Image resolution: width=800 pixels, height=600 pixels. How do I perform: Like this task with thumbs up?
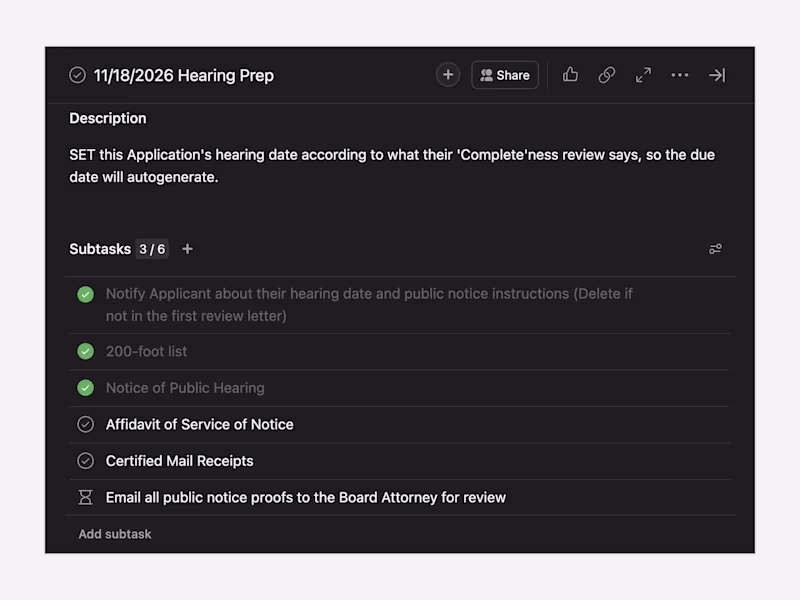point(570,75)
